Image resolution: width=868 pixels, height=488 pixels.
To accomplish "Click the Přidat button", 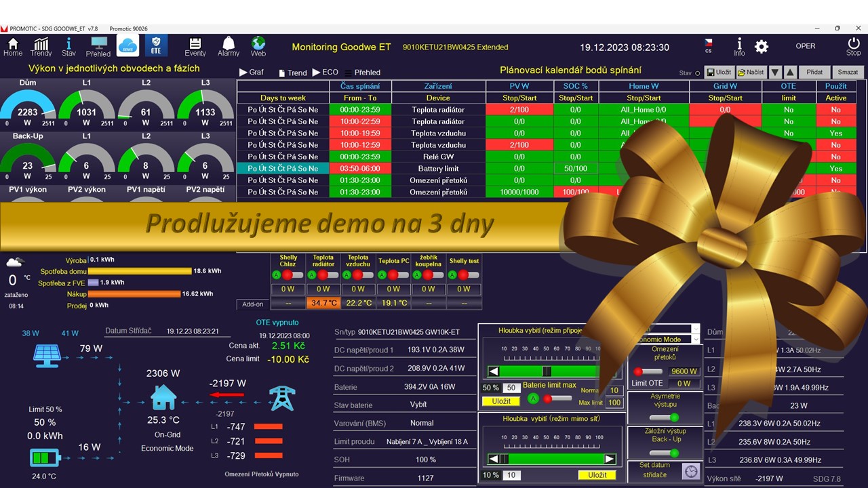I will (x=814, y=72).
